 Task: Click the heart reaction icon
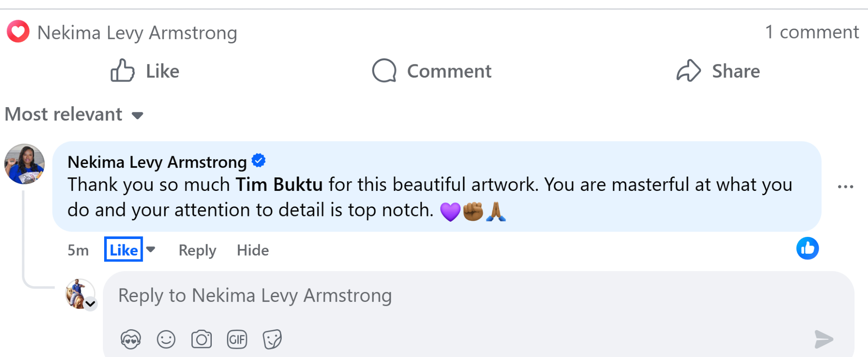pos(18,32)
